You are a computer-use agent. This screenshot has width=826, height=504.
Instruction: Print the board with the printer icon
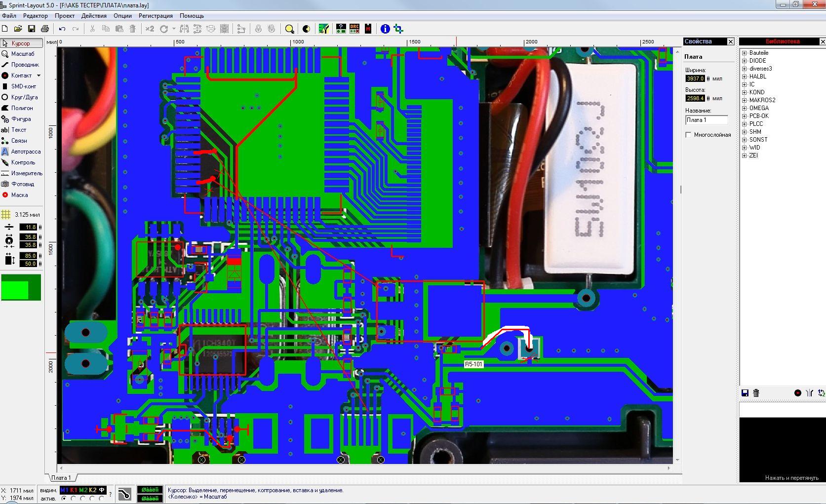coord(44,29)
